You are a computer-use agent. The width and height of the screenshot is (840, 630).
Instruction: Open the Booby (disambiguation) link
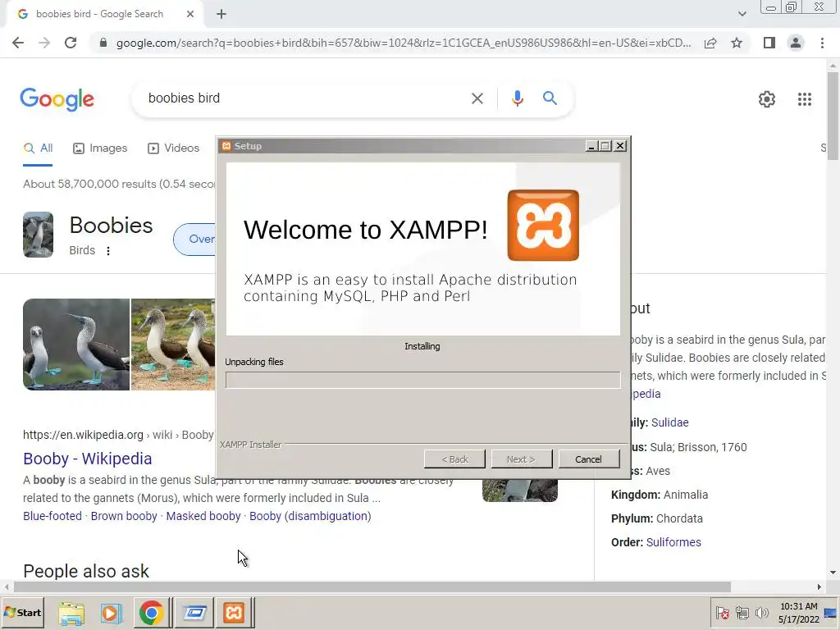pos(310,516)
